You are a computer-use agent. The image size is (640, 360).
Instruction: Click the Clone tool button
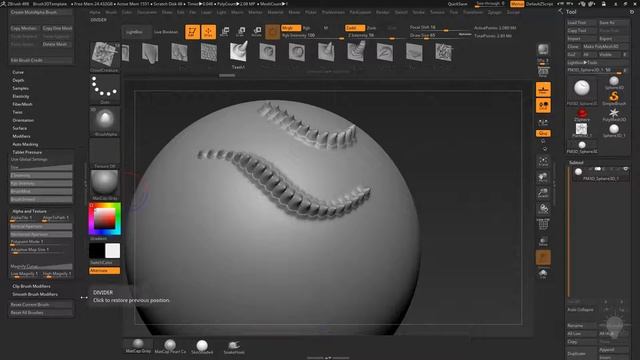pos(573,47)
